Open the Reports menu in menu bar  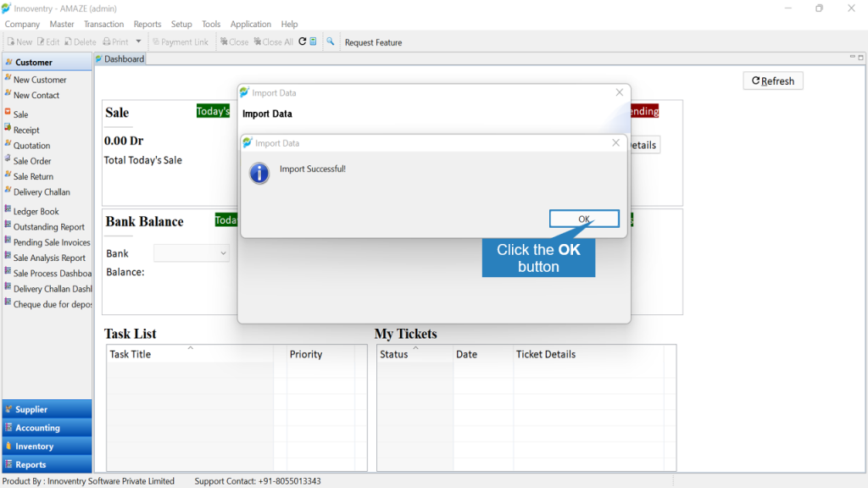147,25
